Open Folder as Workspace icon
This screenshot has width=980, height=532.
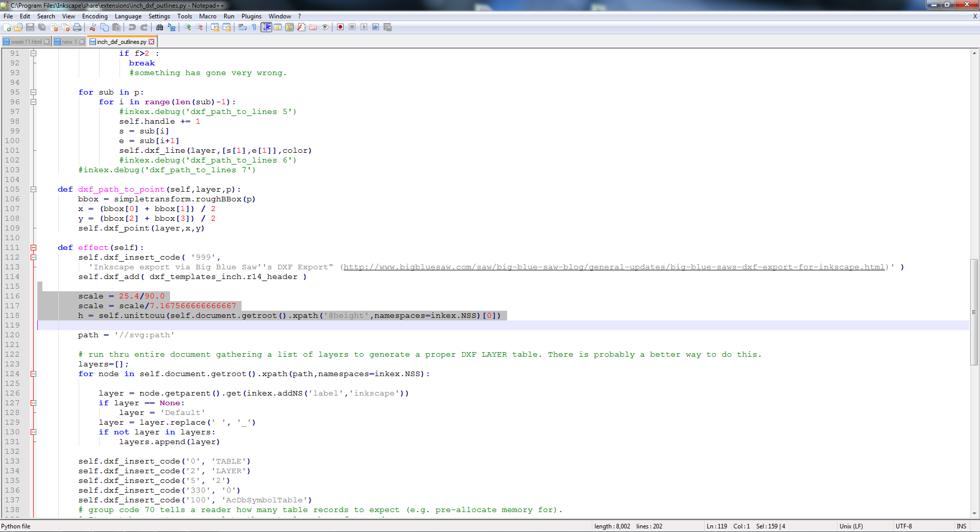coord(313,27)
